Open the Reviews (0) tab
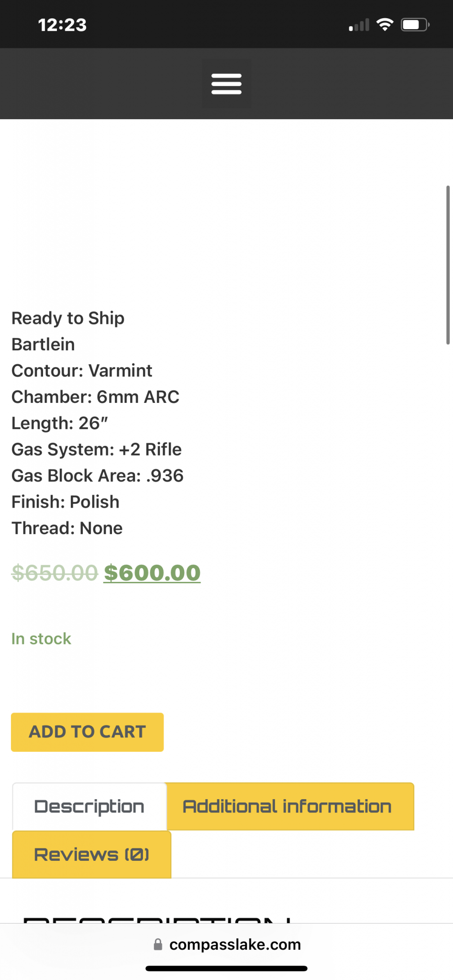 click(91, 855)
